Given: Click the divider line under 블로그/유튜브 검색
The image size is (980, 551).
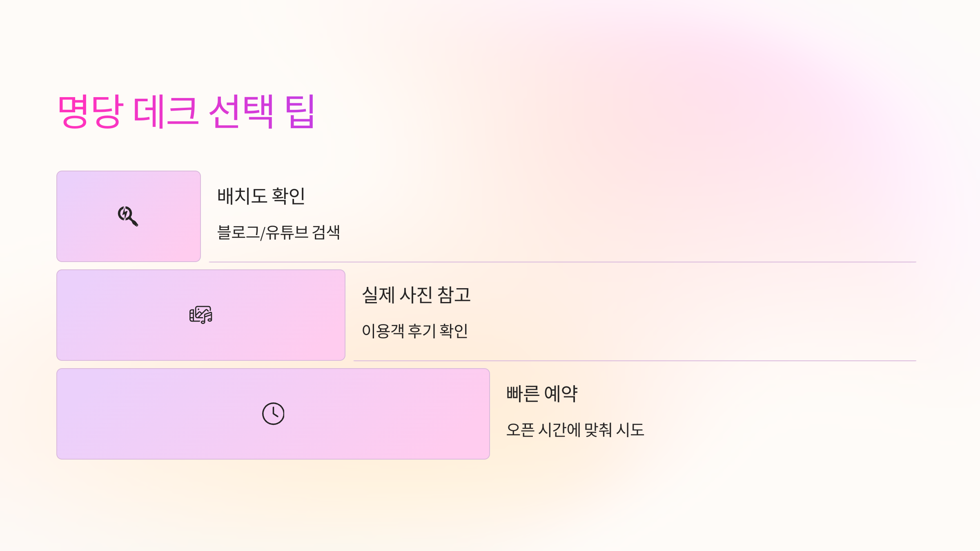Looking at the screenshot, I should (563, 262).
